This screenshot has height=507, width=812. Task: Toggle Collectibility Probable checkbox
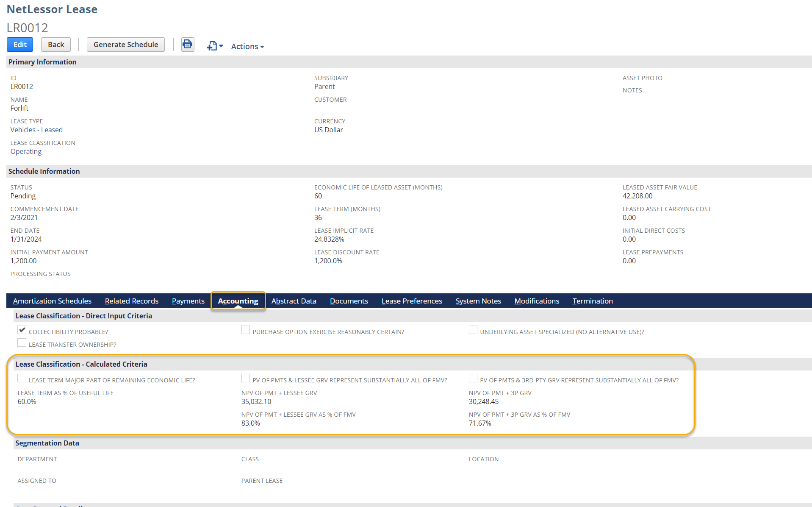coord(22,330)
